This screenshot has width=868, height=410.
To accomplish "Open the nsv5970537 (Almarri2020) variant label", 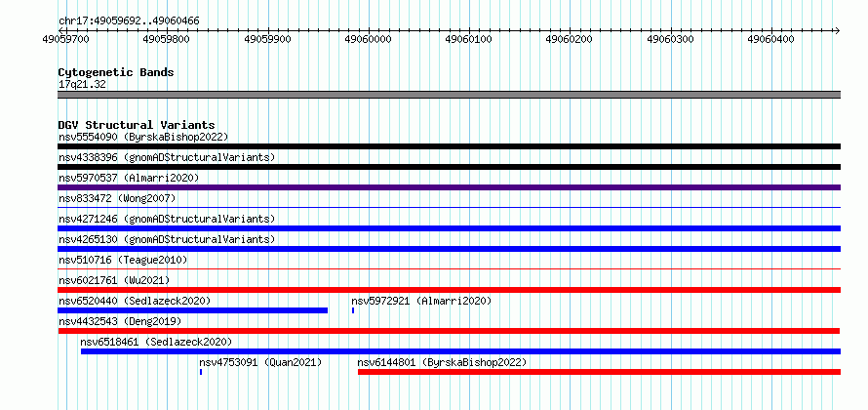I will [129, 178].
